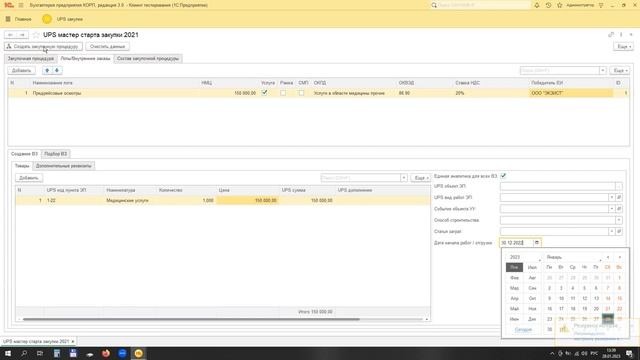Go forward with the right arrow

(x=23, y=35)
